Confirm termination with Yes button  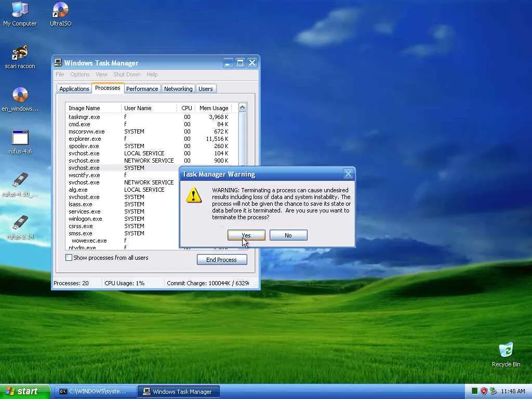246,235
